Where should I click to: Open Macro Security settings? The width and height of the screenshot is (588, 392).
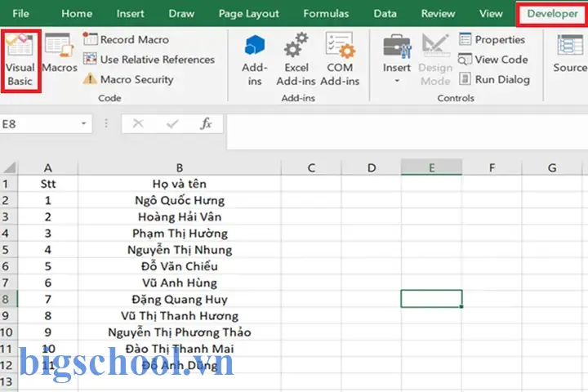(x=128, y=79)
